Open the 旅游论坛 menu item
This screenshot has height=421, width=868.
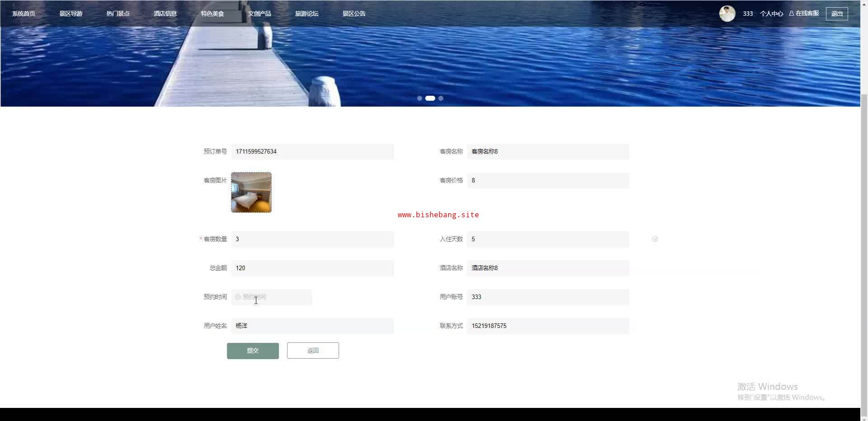[x=307, y=14]
